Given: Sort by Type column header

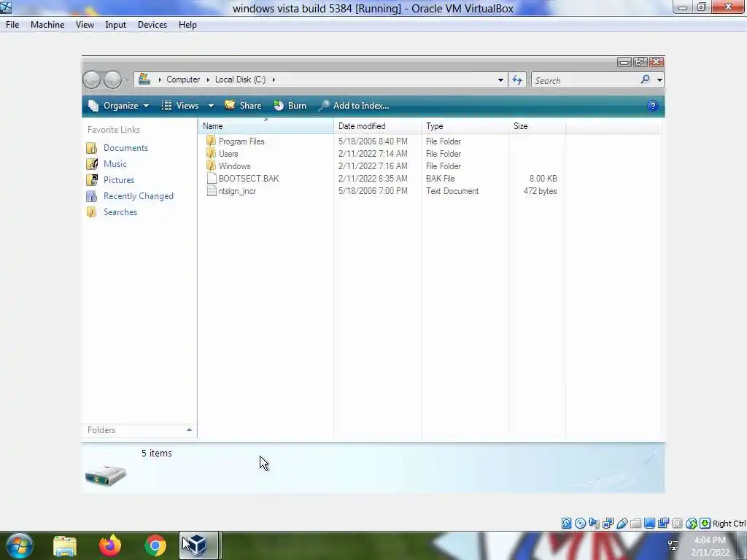Looking at the screenshot, I should pyautogui.click(x=465, y=126).
